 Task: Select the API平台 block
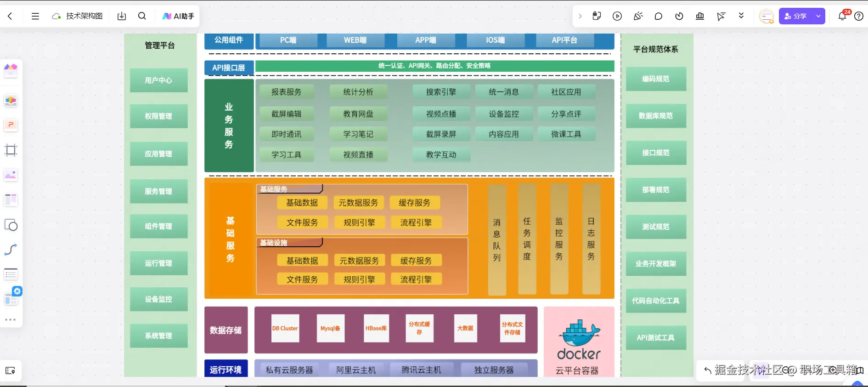(x=564, y=40)
